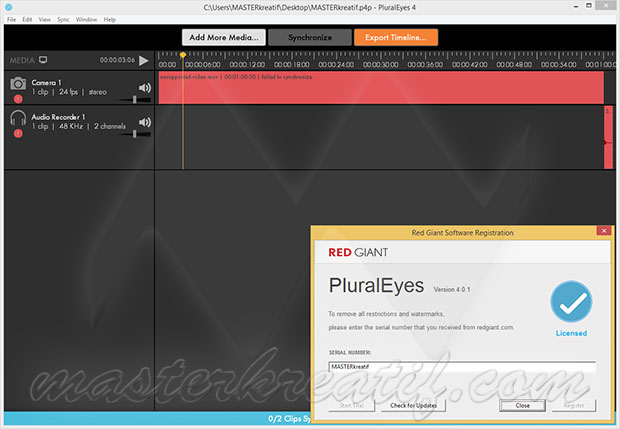This screenshot has width=620, height=429.
Task: Adjust the Camera 1 volume slider
Action: (134, 99)
